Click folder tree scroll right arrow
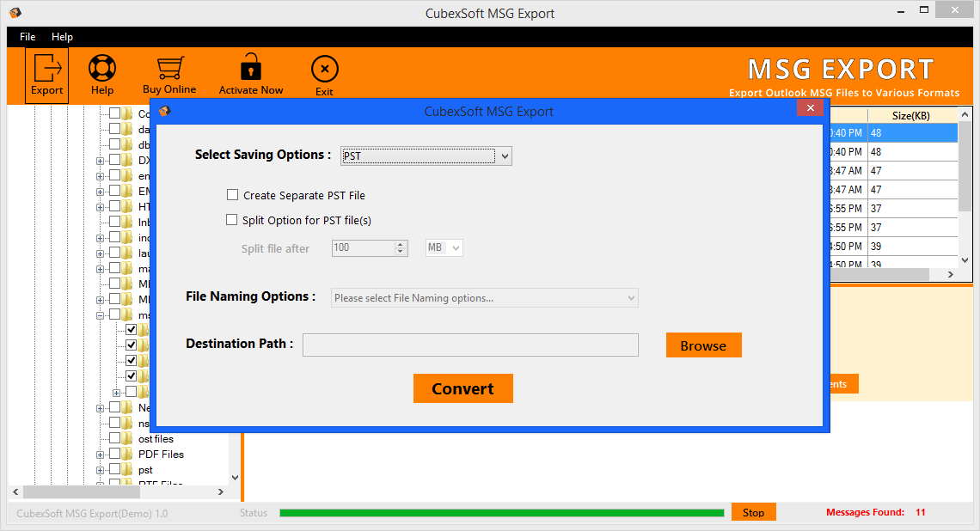Viewport: 980px width, 531px height. [x=221, y=491]
